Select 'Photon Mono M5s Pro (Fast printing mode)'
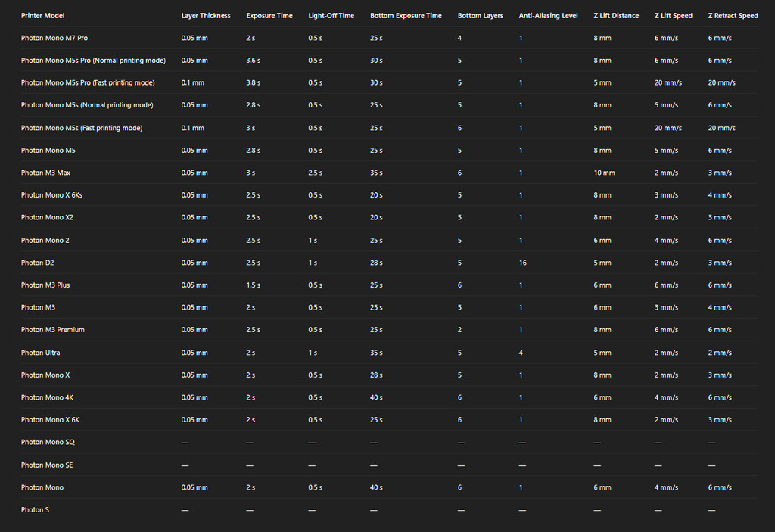 coord(88,82)
